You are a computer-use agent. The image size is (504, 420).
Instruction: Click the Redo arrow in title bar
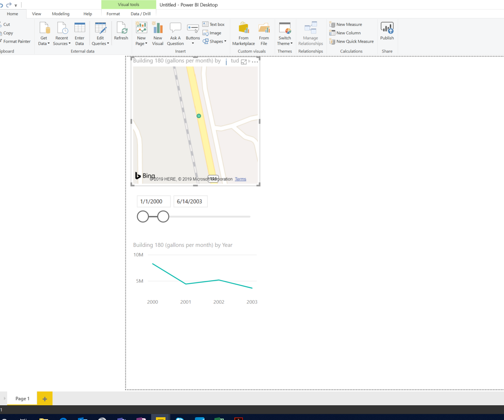[9, 5]
